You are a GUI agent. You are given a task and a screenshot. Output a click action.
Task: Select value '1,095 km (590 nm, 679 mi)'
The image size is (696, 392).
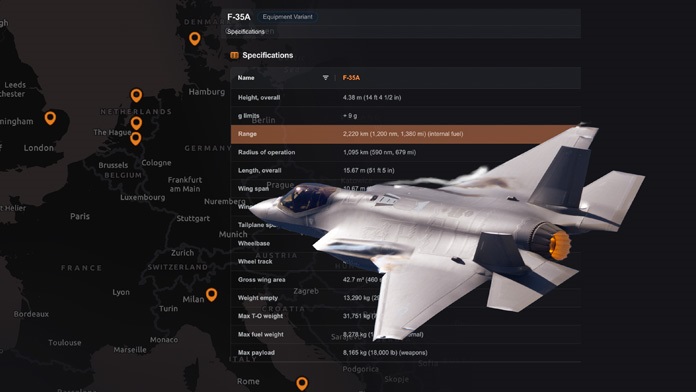[x=380, y=152]
